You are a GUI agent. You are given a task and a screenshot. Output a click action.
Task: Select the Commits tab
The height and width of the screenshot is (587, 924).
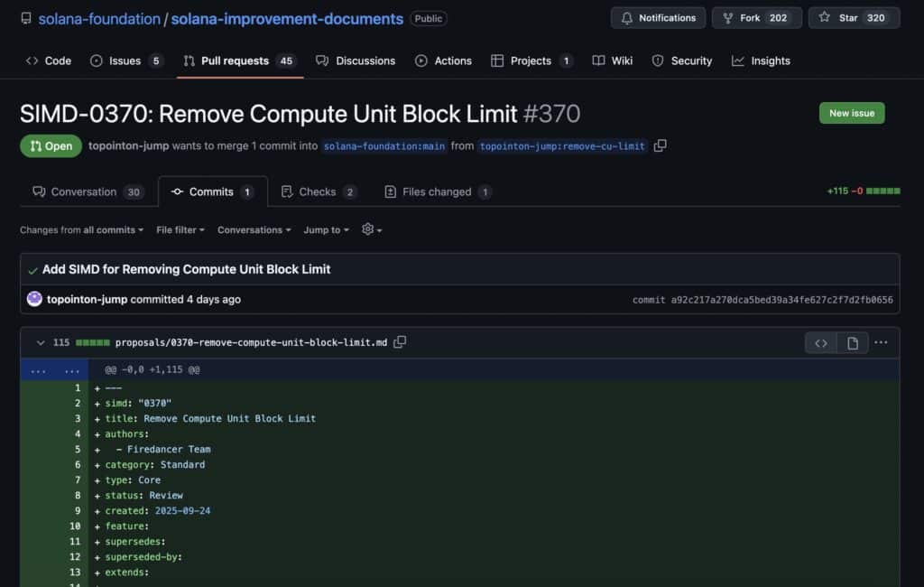[x=213, y=191]
